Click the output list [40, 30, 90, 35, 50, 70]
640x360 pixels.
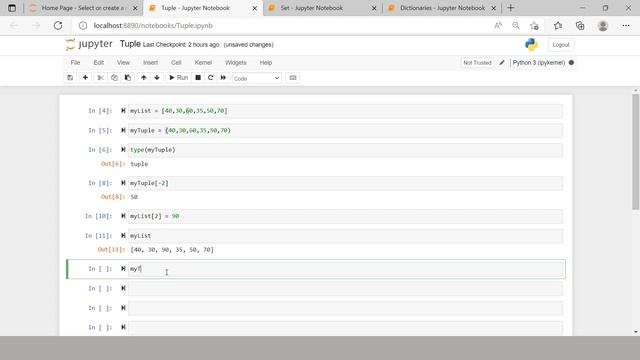pyautogui.click(x=172, y=249)
